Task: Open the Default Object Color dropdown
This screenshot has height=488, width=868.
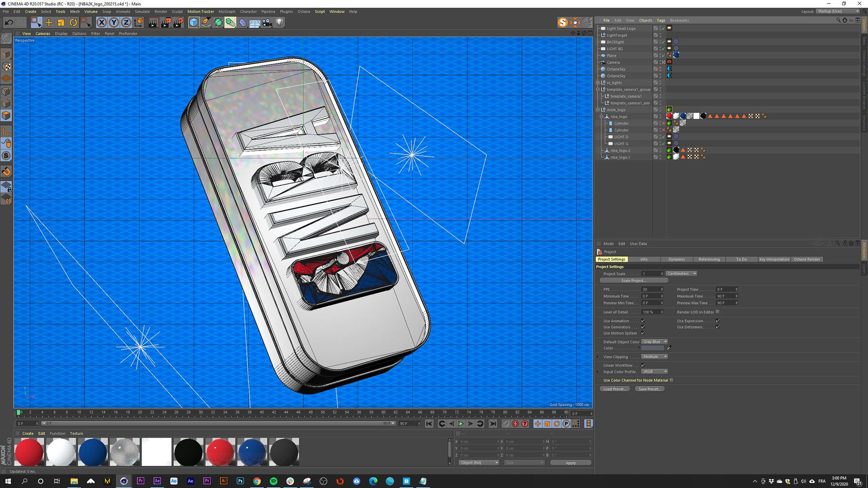Action: click(654, 342)
